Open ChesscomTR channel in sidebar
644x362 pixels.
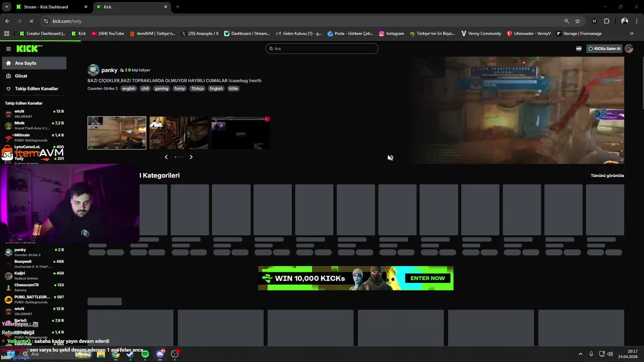click(x=34, y=287)
